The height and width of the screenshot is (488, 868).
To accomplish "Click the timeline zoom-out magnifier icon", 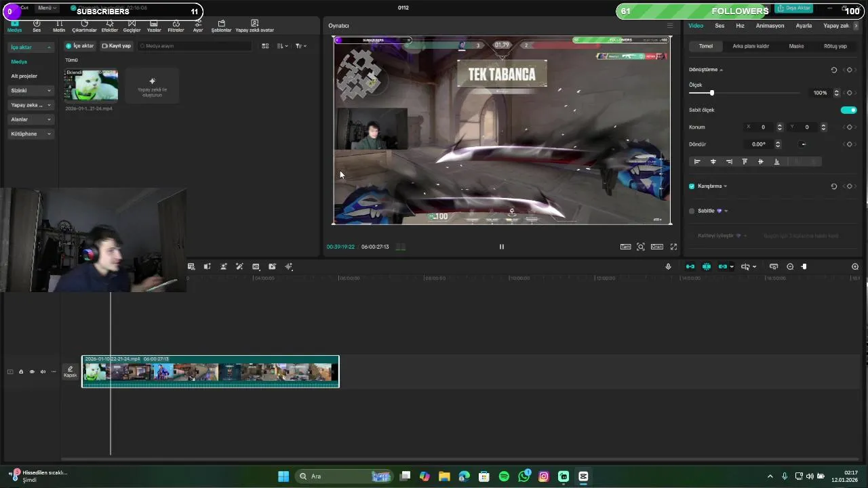I will point(790,266).
